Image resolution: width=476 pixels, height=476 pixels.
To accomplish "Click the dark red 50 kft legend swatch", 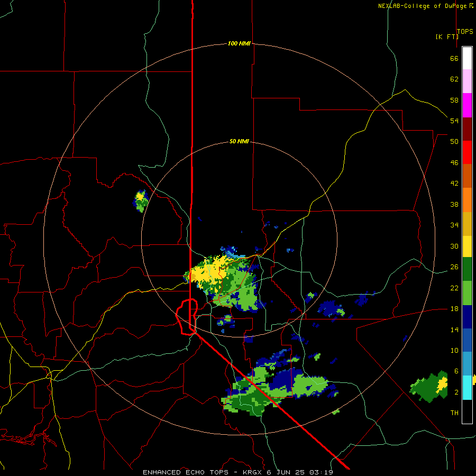I will (467, 129).
